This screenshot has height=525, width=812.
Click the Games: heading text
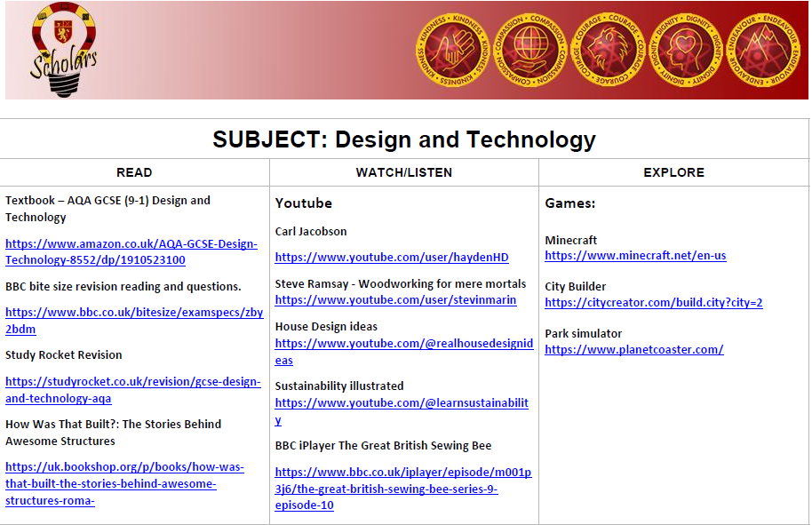(x=570, y=203)
